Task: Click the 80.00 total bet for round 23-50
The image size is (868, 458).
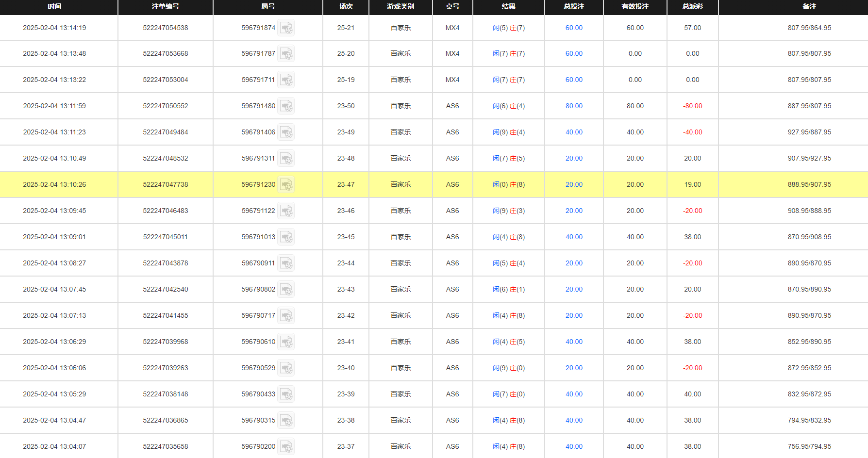Action: pyautogui.click(x=574, y=106)
